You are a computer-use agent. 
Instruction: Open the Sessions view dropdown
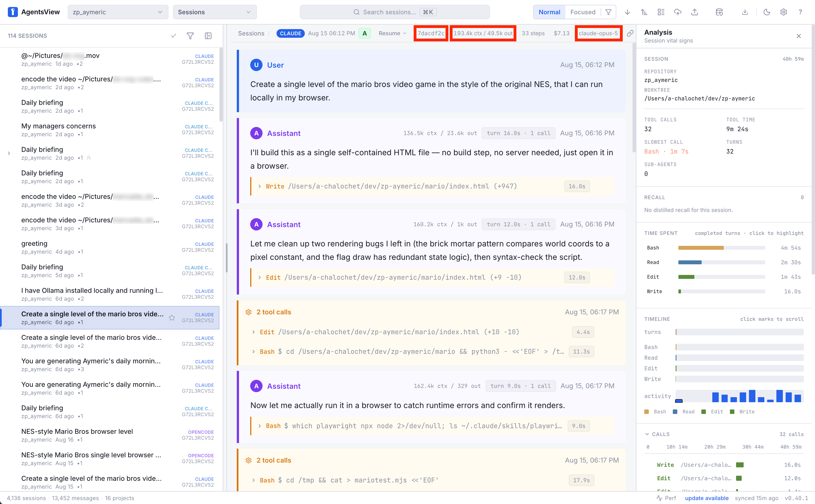pos(214,12)
